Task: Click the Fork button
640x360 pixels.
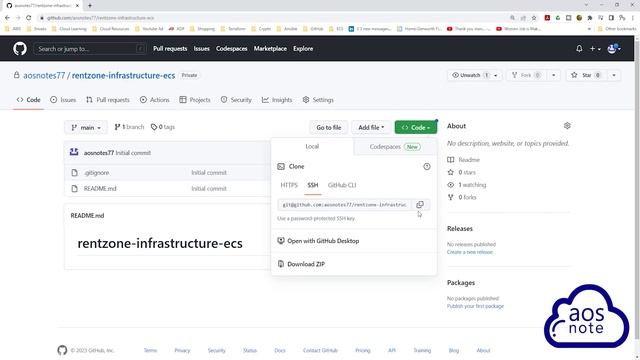Action: pos(527,76)
